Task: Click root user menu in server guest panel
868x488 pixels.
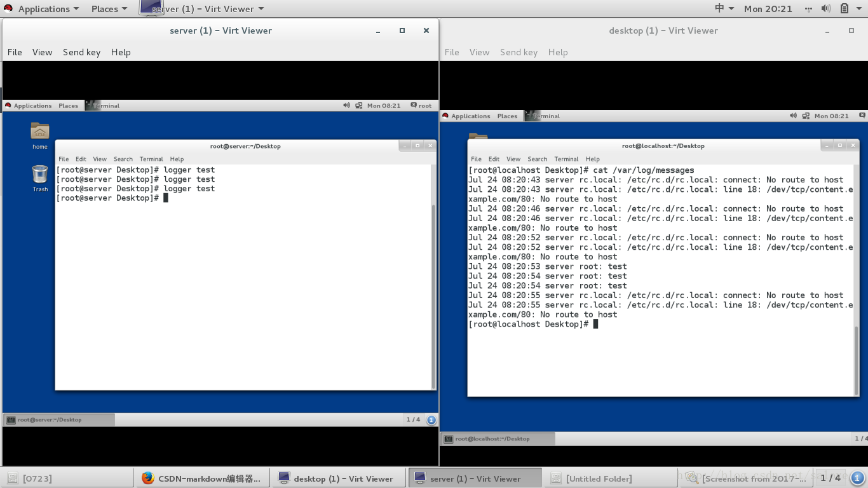Action: [x=421, y=105]
